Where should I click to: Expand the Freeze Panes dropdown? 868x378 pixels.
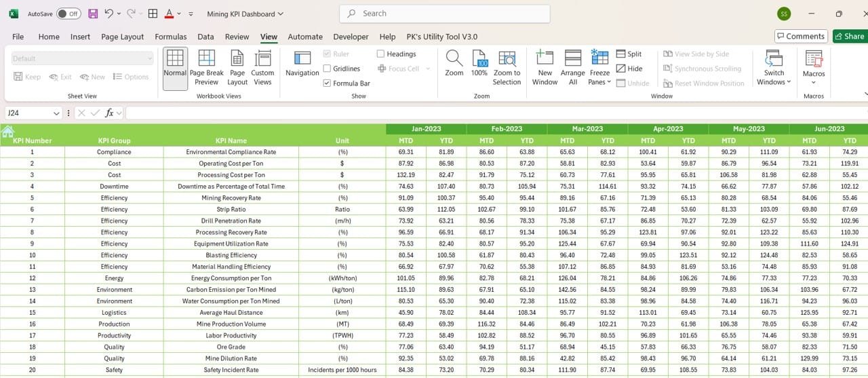tap(600, 68)
